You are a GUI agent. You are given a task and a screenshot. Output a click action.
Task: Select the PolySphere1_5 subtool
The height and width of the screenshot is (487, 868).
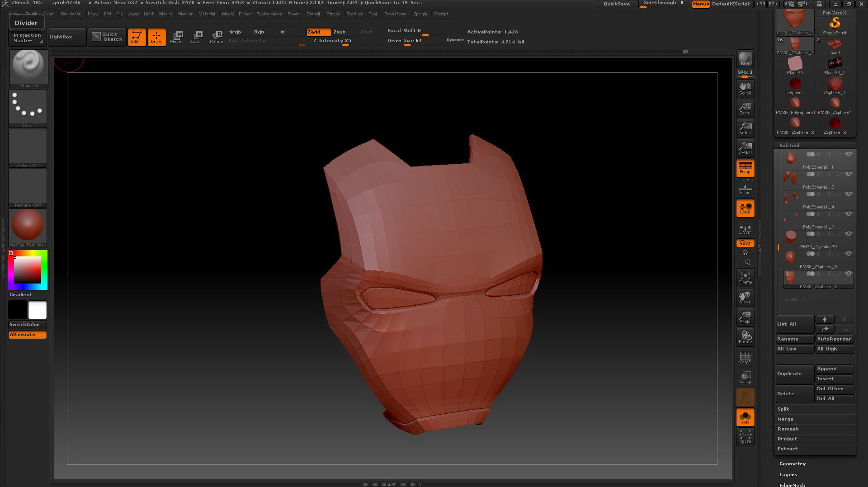click(818, 180)
